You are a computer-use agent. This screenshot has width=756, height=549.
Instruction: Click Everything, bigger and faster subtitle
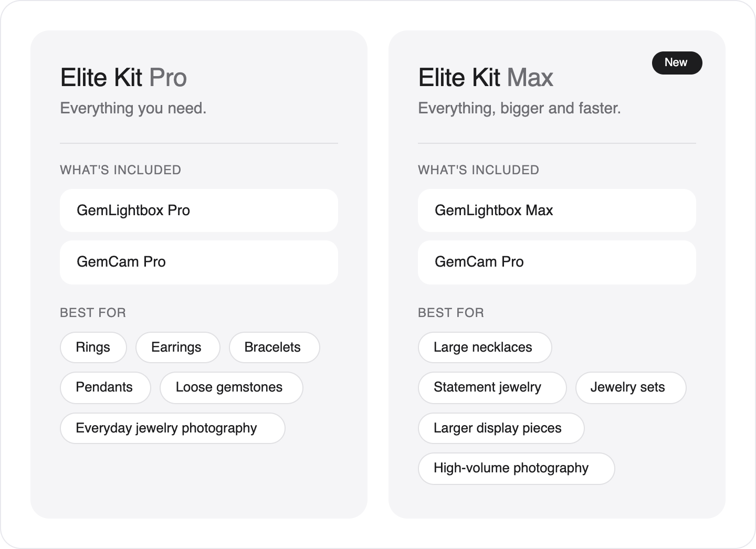[x=519, y=108]
